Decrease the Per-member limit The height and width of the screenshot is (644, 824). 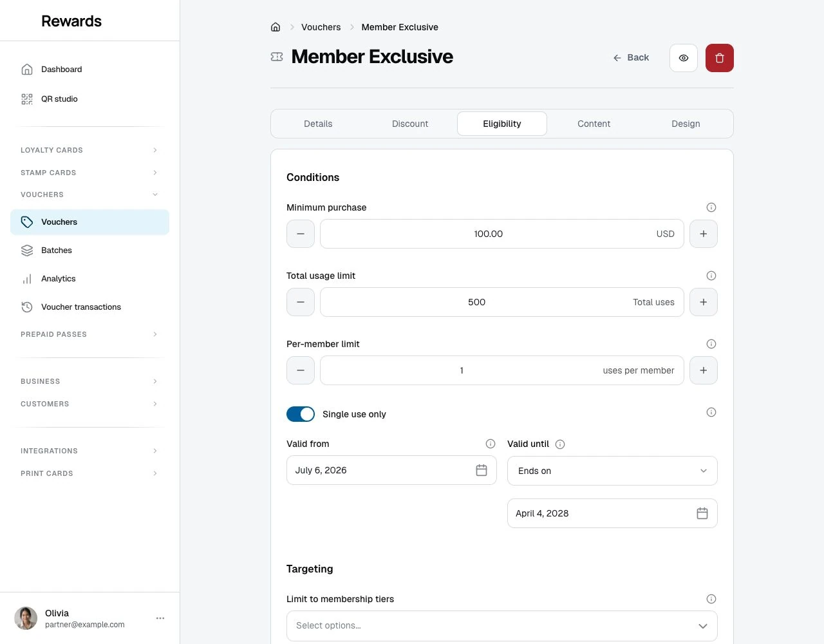(301, 370)
